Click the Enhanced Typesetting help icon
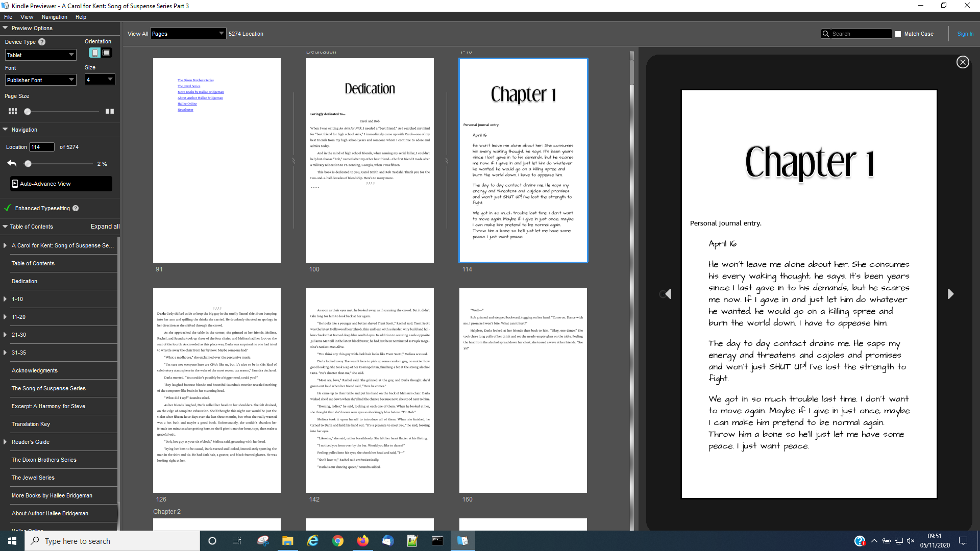 76,208
